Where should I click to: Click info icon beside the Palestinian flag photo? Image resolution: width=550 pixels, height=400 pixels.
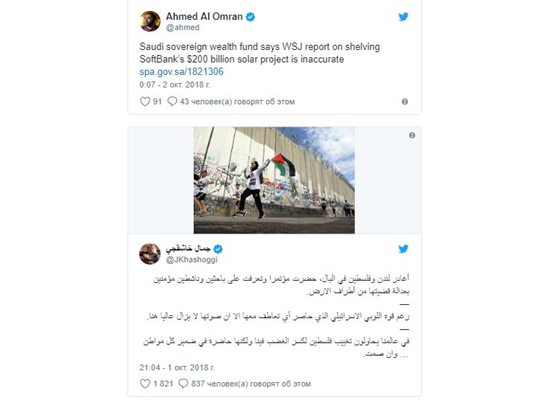coord(412,135)
